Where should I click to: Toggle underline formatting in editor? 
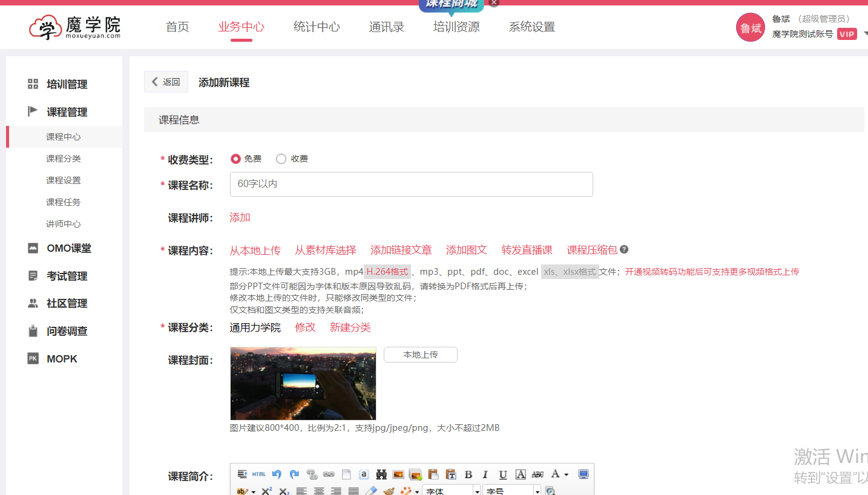[502, 474]
